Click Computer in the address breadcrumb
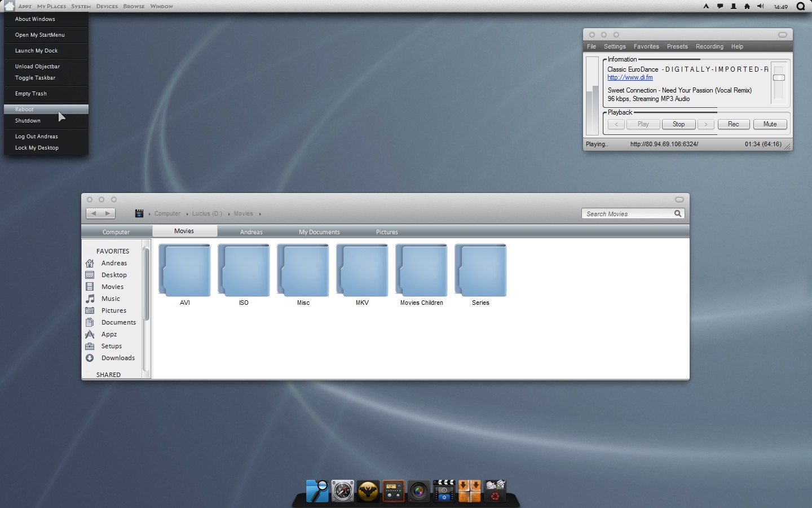 [x=167, y=214]
